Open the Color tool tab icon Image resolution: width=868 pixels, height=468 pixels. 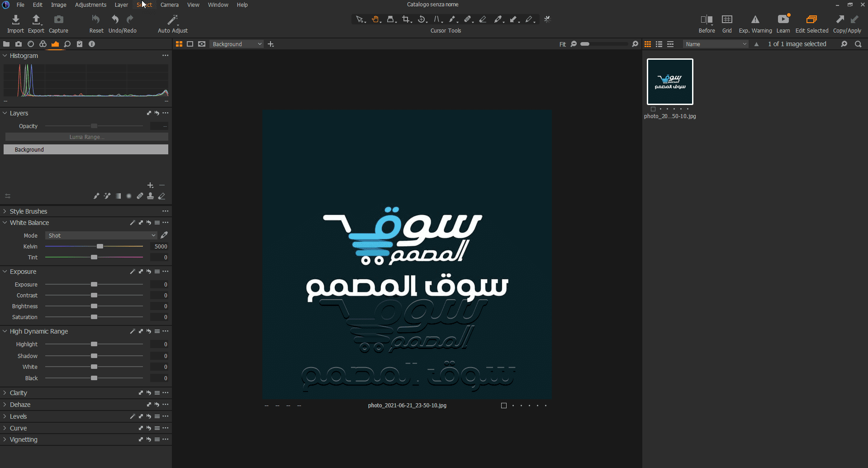[x=43, y=44]
